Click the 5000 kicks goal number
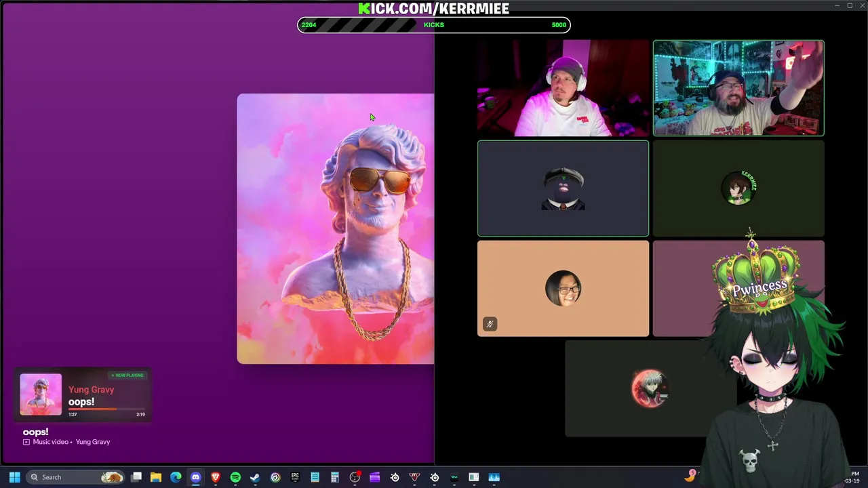This screenshot has height=488, width=868. tap(559, 25)
